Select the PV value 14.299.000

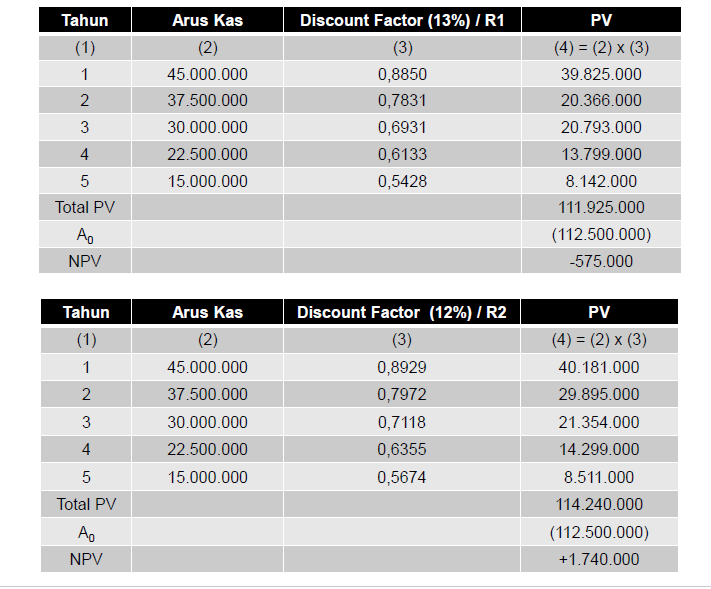click(599, 449)
